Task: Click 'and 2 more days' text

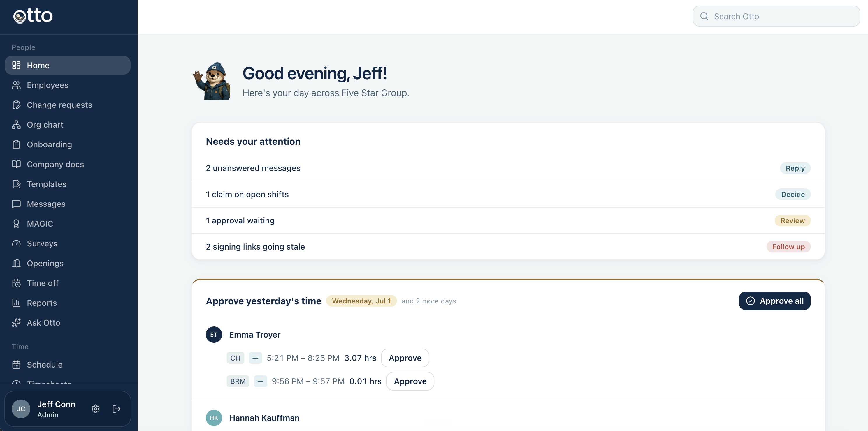Action: point(429,301)
